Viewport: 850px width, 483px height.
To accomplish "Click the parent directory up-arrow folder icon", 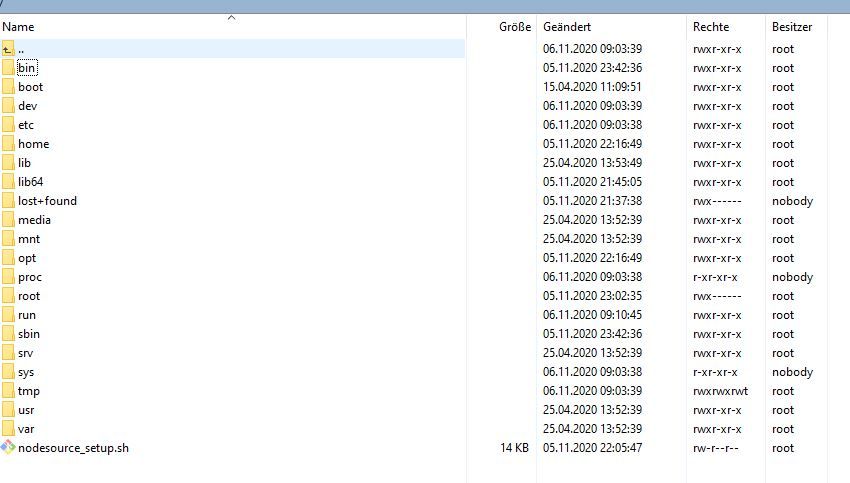I will point(8,49).
